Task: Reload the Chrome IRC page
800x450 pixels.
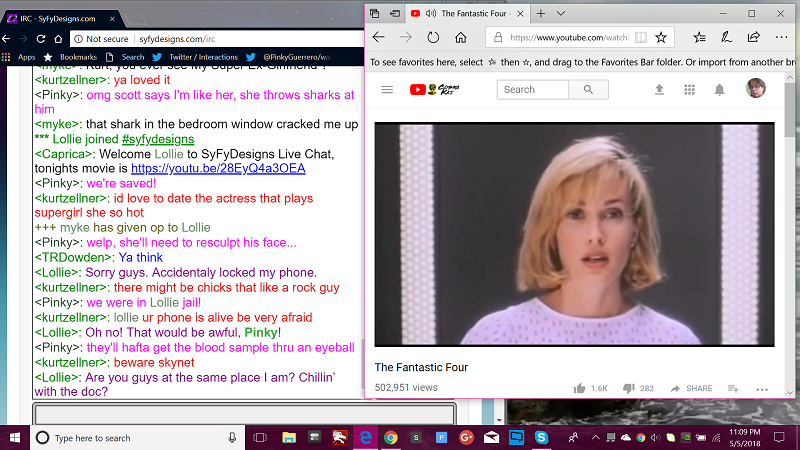Action: click(41, 39)
